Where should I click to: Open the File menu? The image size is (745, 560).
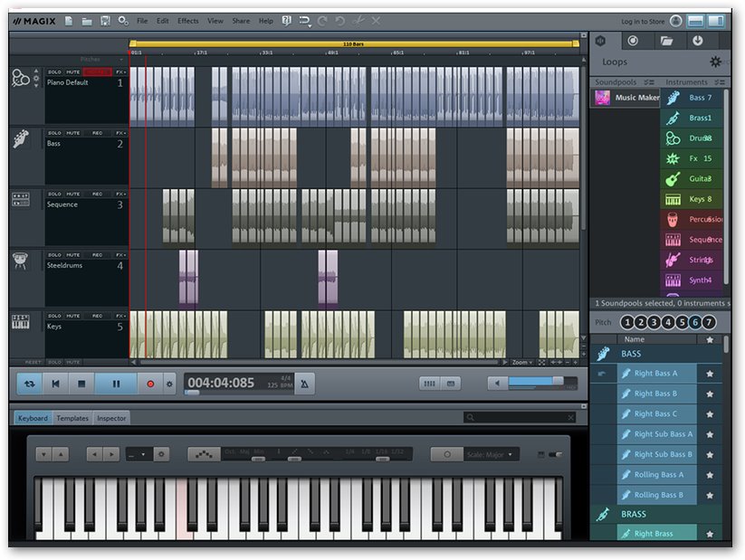click(142, 21)
